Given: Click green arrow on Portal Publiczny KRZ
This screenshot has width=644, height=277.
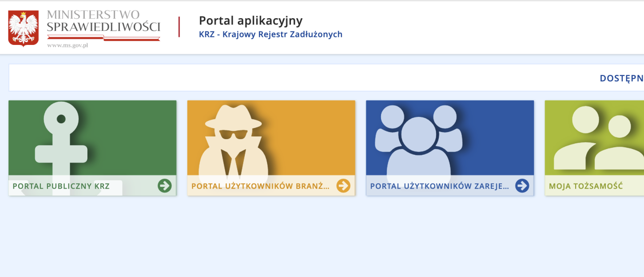Looking at the screenshot, I should [x=164, y=185].
